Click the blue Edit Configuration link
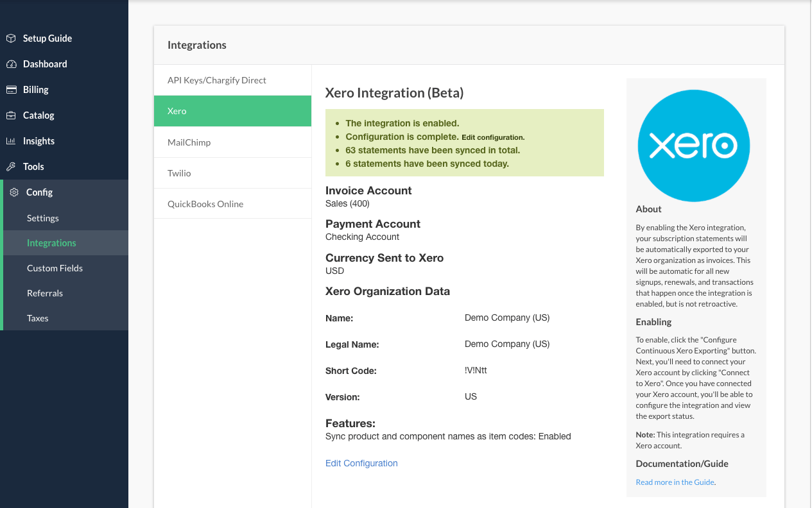The height and width of the screenshot is (508, 812). (361, 463)
